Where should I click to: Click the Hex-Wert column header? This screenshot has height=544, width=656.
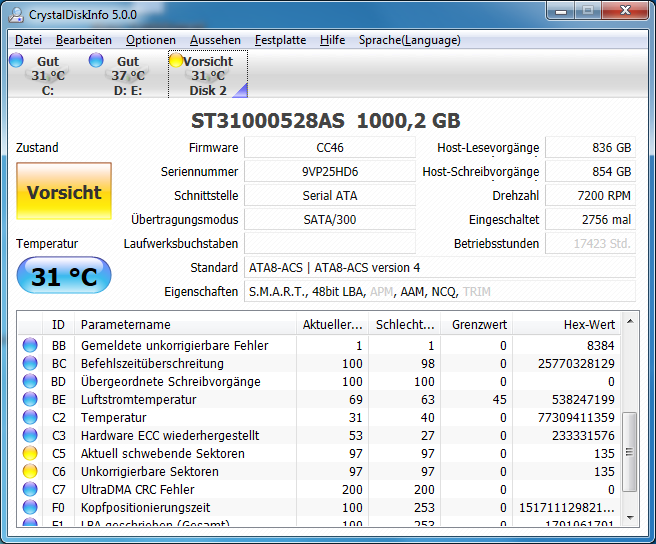(x=567, y=324)
